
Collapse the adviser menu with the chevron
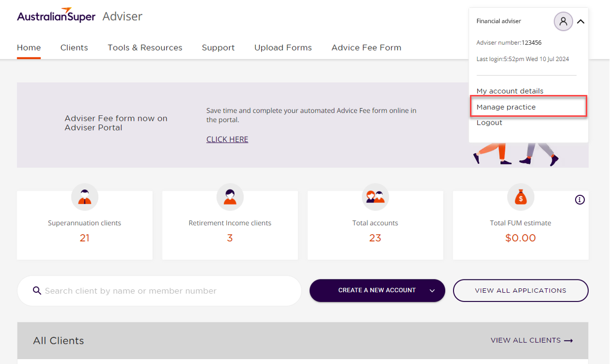click(580, 22)
